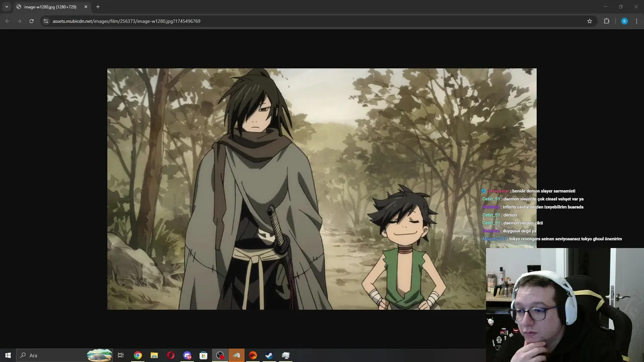Minimize the Chrome window

click(x=605, y=7)
